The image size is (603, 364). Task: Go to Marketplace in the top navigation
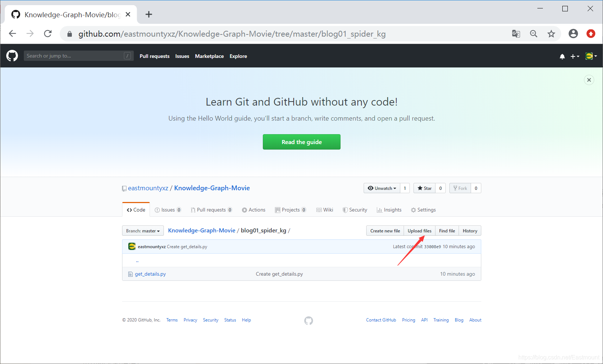[209, 56]
